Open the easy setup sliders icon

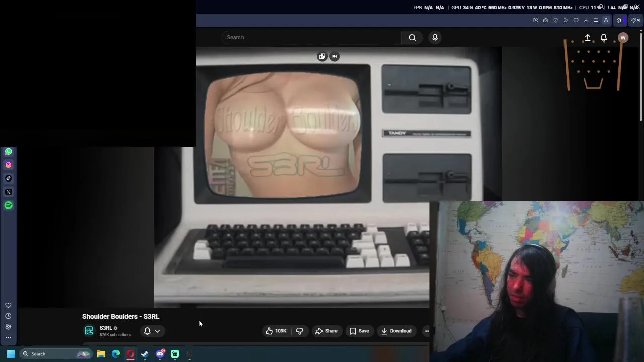pyautogui.click(x=596, y=20)
